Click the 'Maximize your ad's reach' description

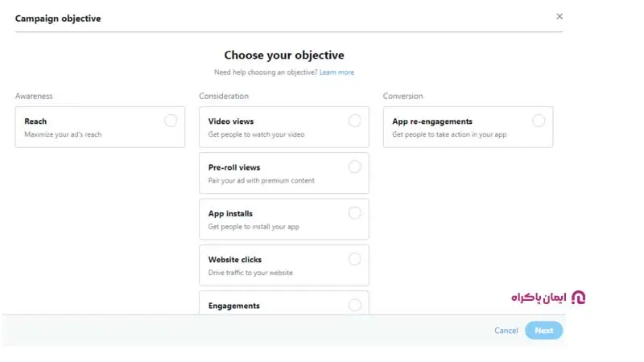click(64, 134)
